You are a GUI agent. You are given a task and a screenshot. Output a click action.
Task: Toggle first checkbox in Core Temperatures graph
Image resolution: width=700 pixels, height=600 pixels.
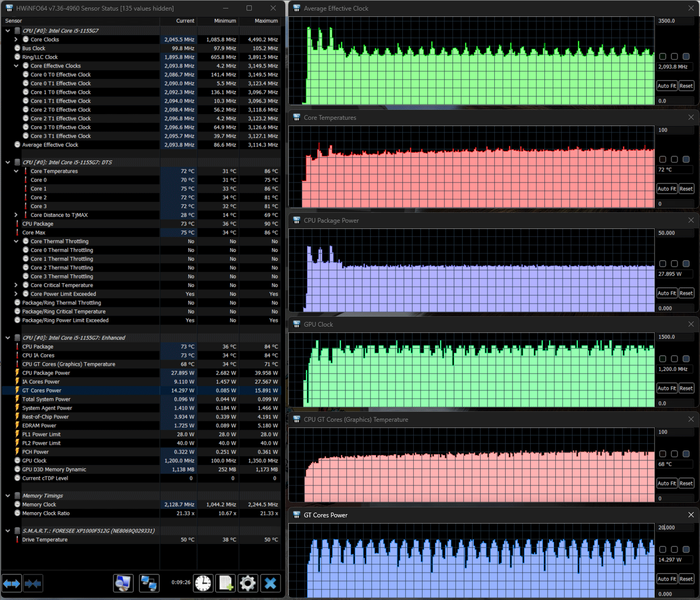click(662, 159)
